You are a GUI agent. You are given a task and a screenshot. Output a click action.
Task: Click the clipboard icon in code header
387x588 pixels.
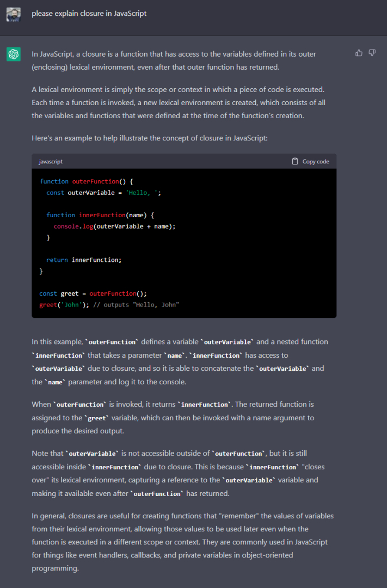pos(295,161)
